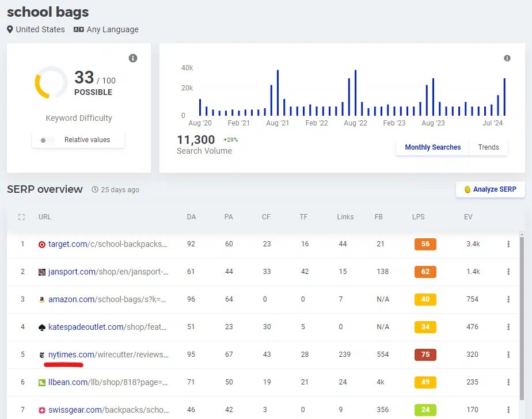Image resolution: width=532 pixels, height=419 pixels.
Task: Click the URL column header
Action: click(x=45, y=217)
